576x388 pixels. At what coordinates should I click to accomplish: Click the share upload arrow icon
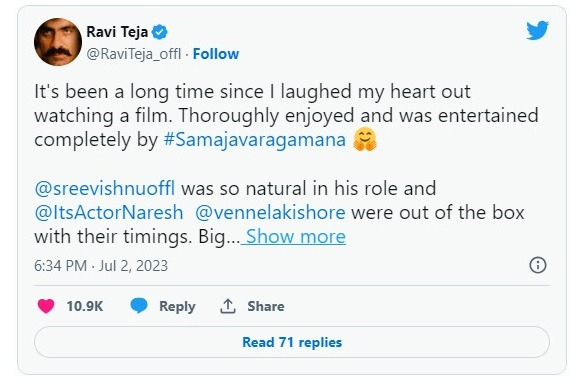tap(228, 306)
